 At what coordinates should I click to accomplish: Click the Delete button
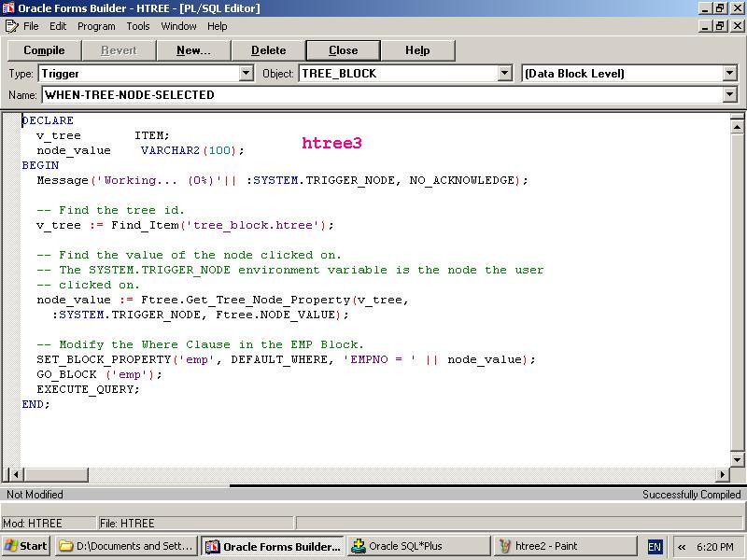pyautogui.click(x=268, y=50)
